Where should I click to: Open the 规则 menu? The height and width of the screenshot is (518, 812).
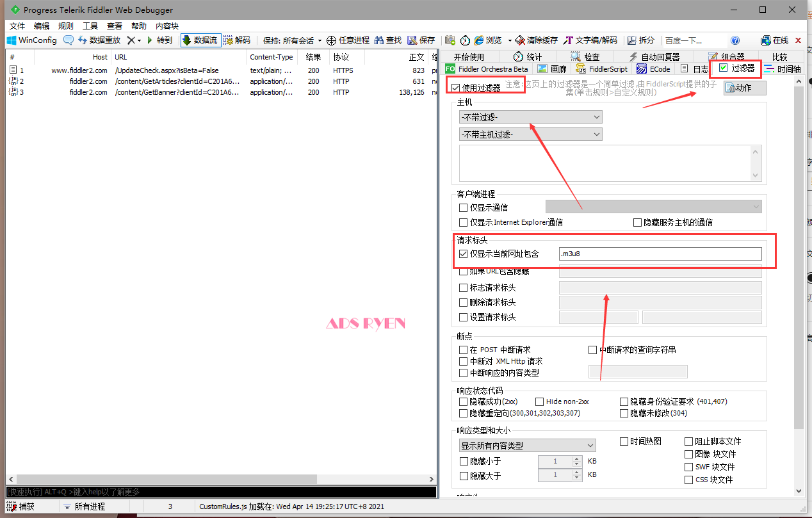(65, 26)
